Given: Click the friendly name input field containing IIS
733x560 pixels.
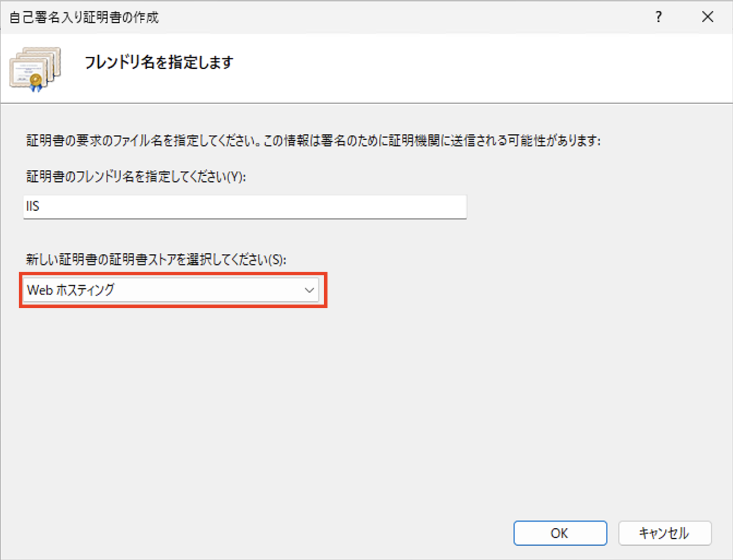Looking at the screenshot, I should [245, 206].
